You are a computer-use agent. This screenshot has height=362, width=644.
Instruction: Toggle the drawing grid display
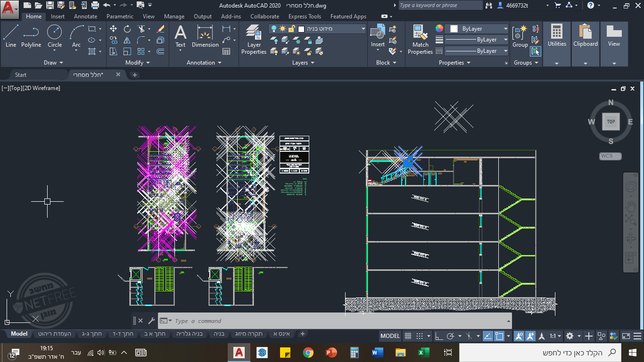click(408, 336)
